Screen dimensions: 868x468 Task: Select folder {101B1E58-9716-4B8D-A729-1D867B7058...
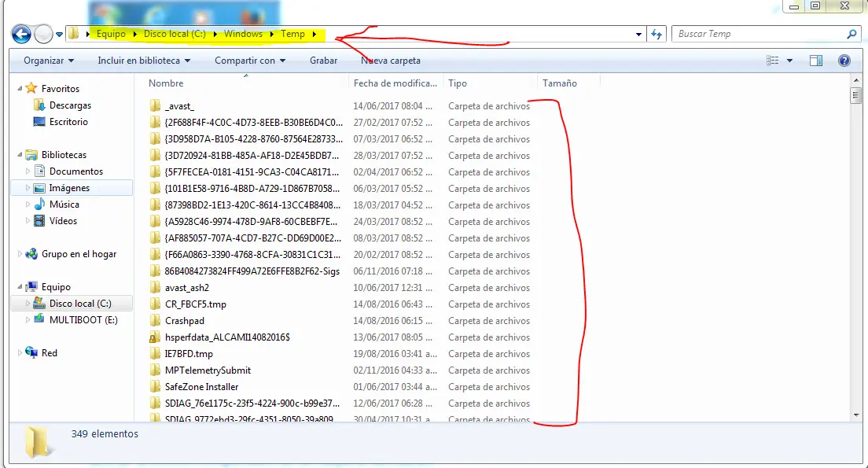click(252, 188)
